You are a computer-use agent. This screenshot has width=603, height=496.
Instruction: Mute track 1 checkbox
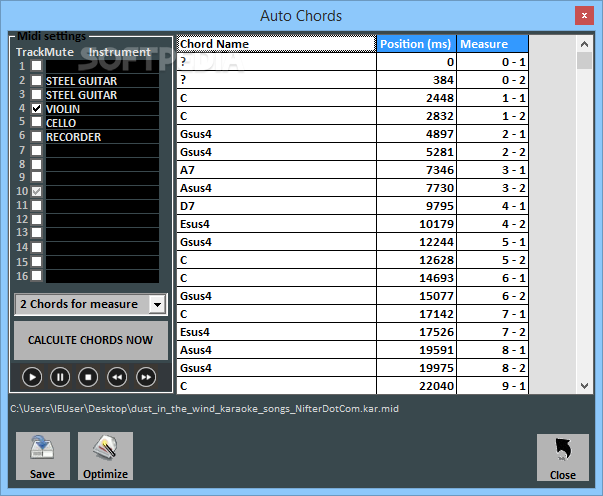(37, 66)
